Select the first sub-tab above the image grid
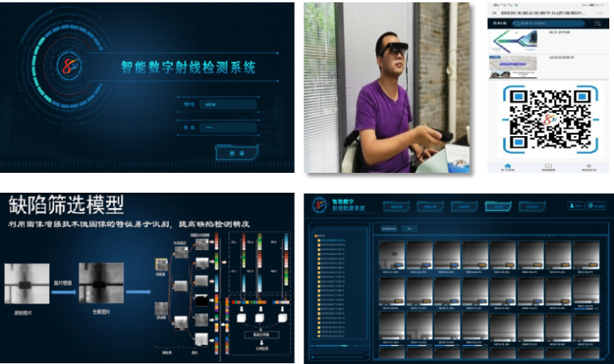Image resolution: width=614 pixels, height=364 pixels. click(x=389, y=229)
